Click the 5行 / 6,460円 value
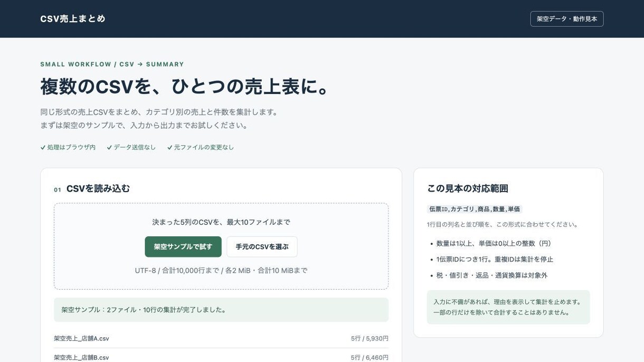 coord(370,357)
